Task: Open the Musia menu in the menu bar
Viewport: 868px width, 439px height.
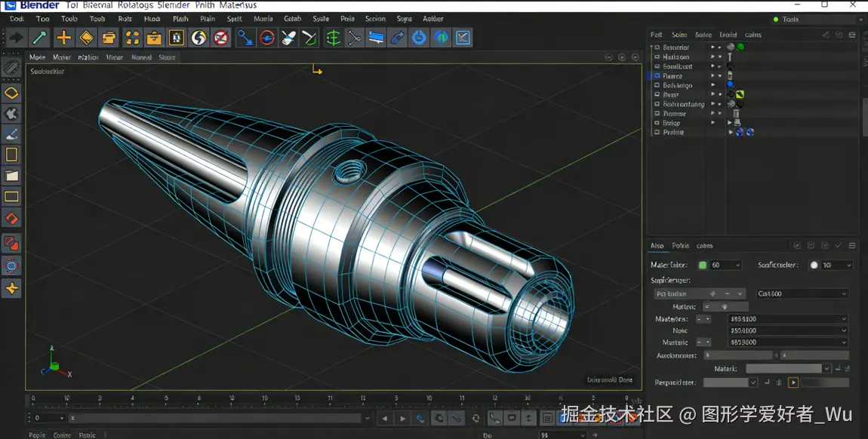Action: 263,19
